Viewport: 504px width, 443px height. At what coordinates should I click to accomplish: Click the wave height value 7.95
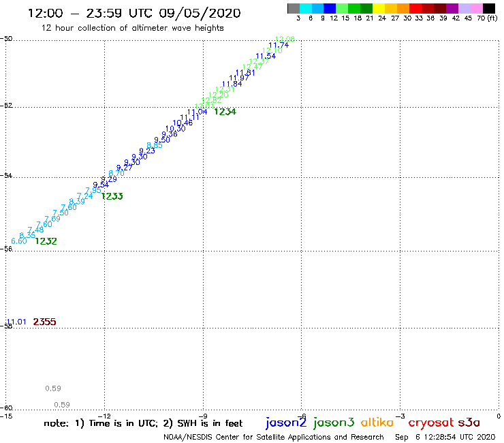(x=93, y=190)
